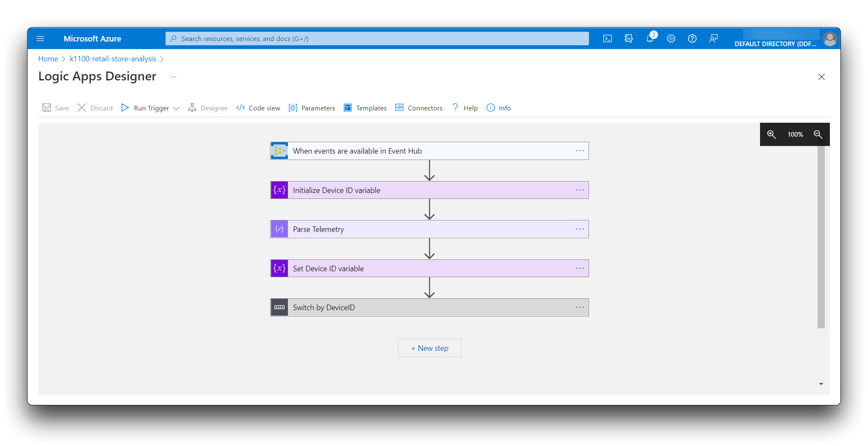Open designer Help
Image resolution: width=868 pixels, height=446 pixels.
(464, 108)
